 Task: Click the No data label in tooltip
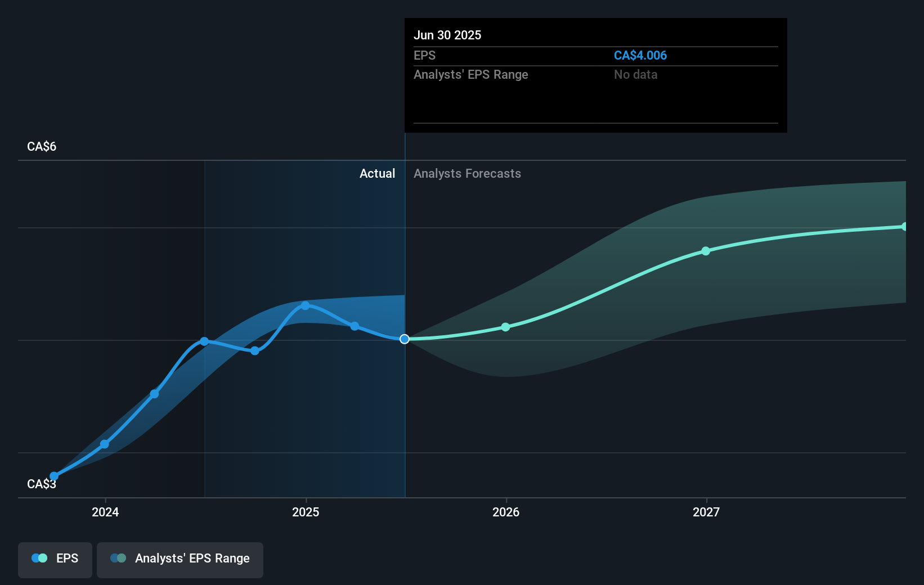click(635, 74)
